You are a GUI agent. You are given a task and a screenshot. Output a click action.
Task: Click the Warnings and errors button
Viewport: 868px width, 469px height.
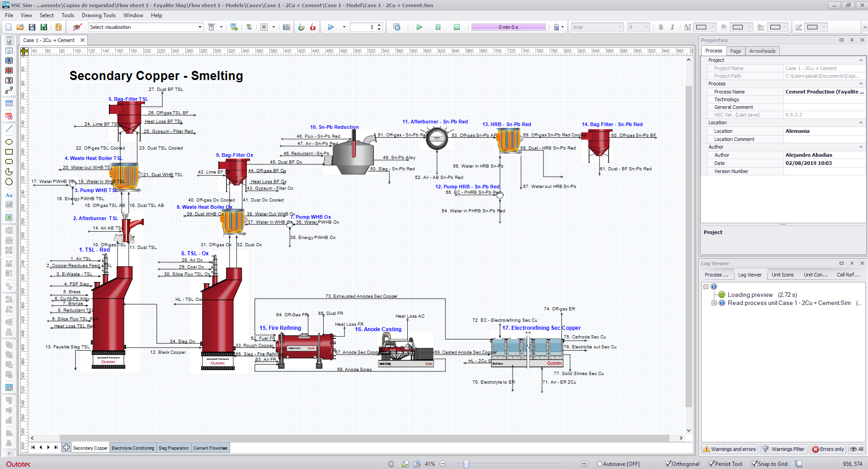click(x=729, y=449)
